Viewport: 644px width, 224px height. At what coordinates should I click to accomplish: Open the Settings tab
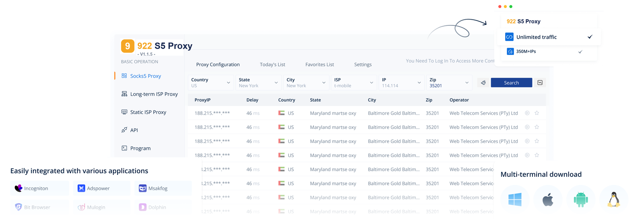tap(363, 64)
